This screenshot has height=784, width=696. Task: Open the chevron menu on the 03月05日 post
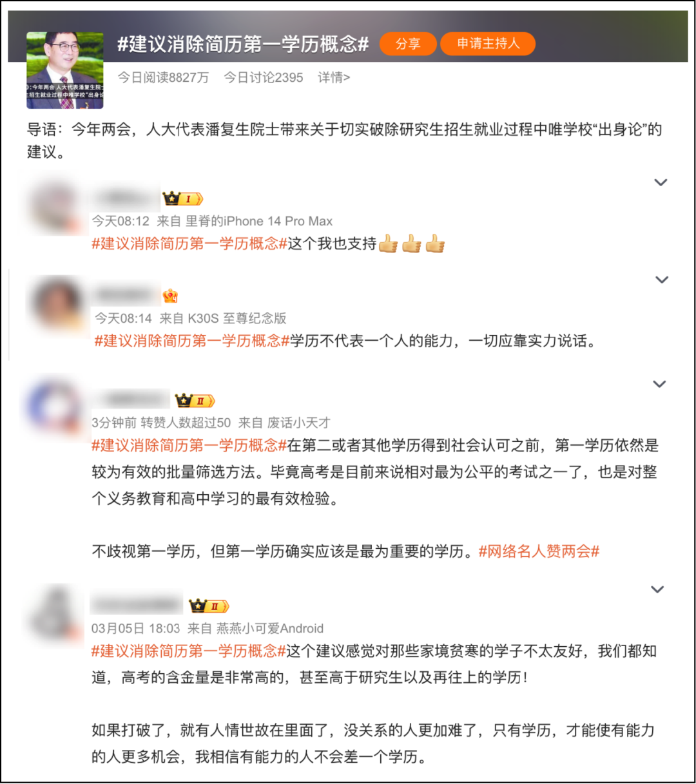coord(657,589)
